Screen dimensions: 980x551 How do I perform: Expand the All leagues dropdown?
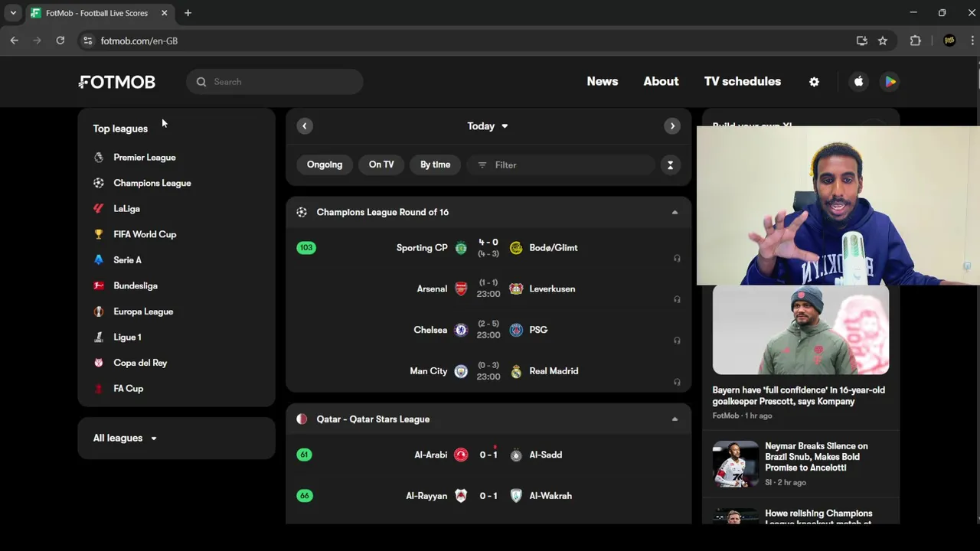click(125, 439)
